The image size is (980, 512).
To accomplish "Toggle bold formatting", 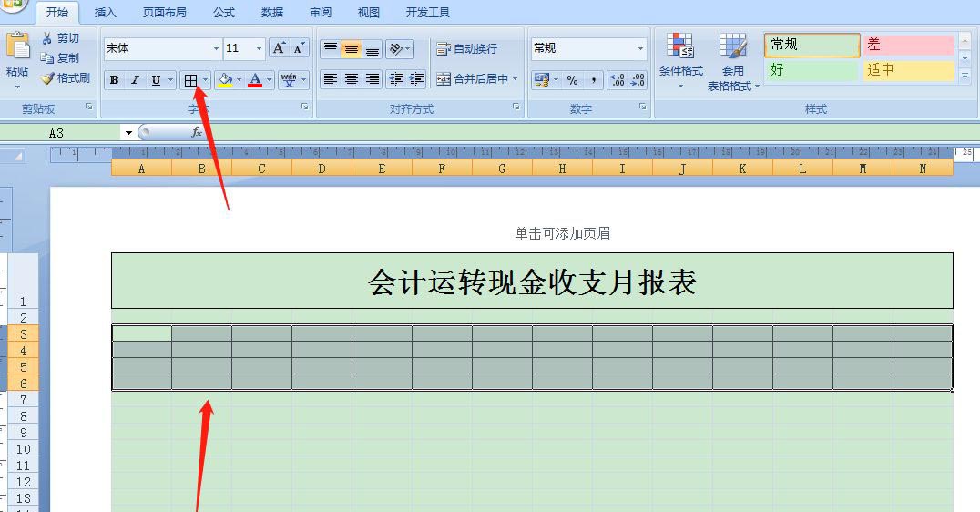I will click(x=114, y=80).
